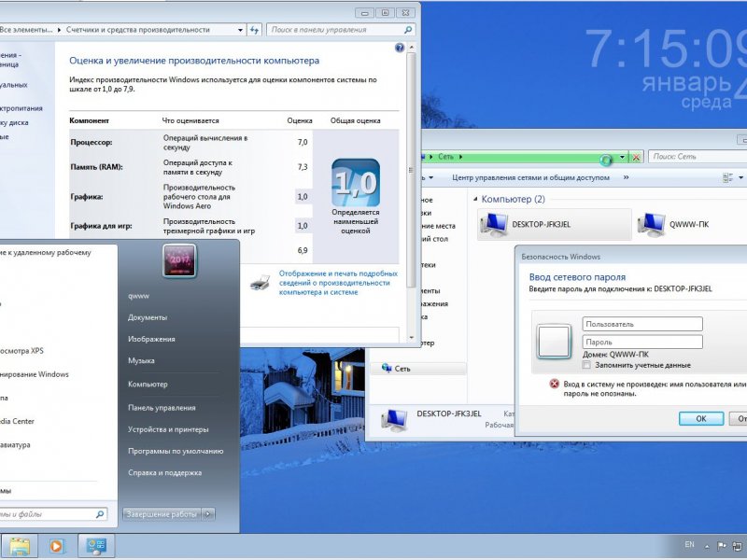Focus the Пользователь input field
747x560 pixels.
click(642, 324)
